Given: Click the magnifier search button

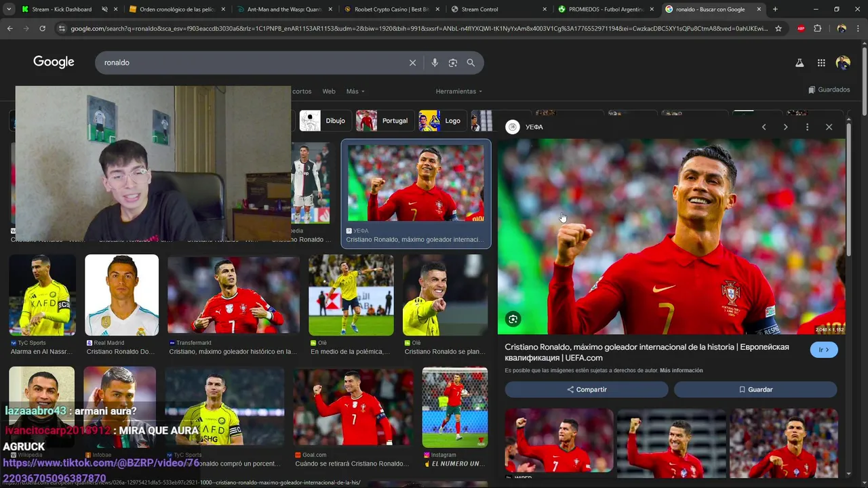Looking at the screenshot, I should click(x=471, y=62).
